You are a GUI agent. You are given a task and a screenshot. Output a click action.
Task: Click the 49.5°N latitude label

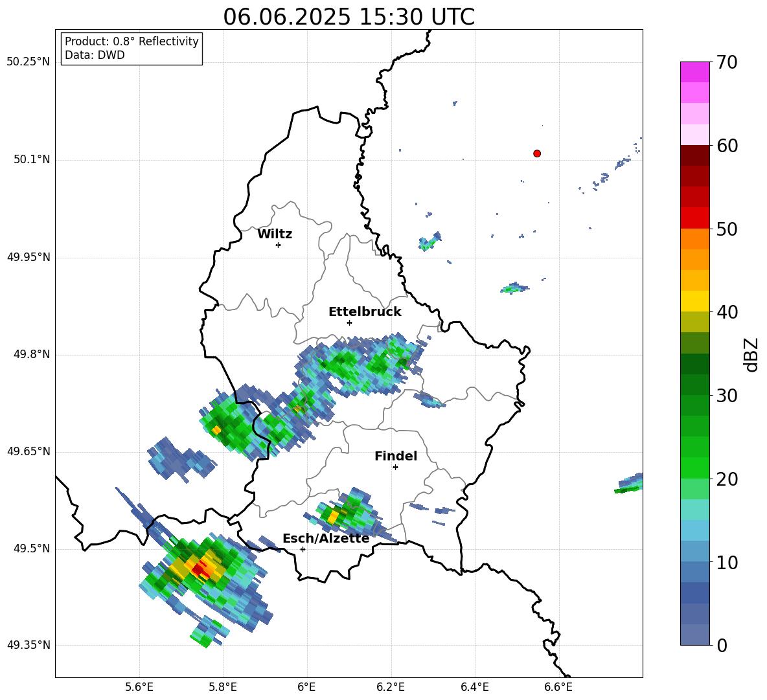[x=32, y=548]
